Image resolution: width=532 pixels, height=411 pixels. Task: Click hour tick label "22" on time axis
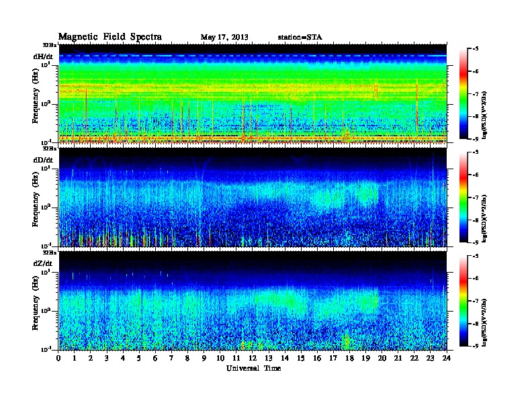click(414, 358)
